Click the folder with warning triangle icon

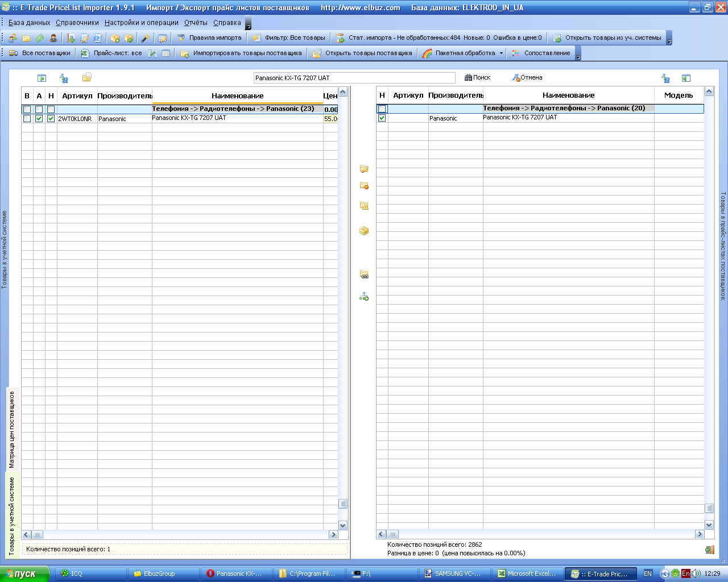pyautogui.click(x=364, y=206)
